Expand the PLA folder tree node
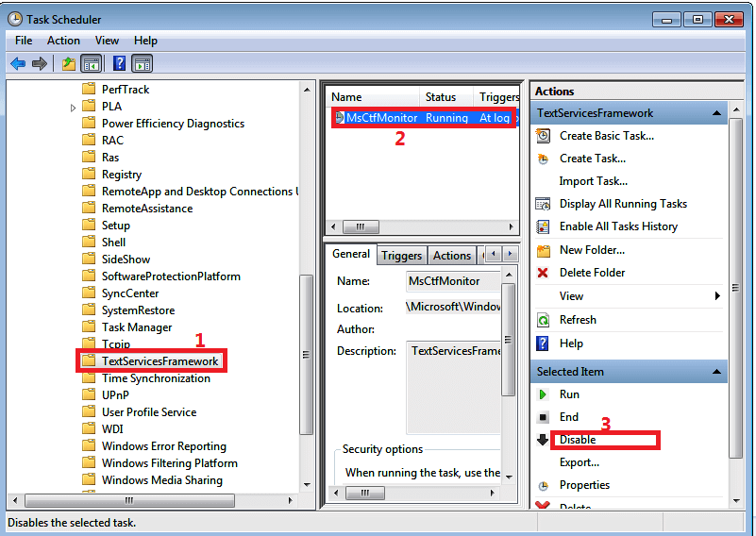 tap(74, 108)
